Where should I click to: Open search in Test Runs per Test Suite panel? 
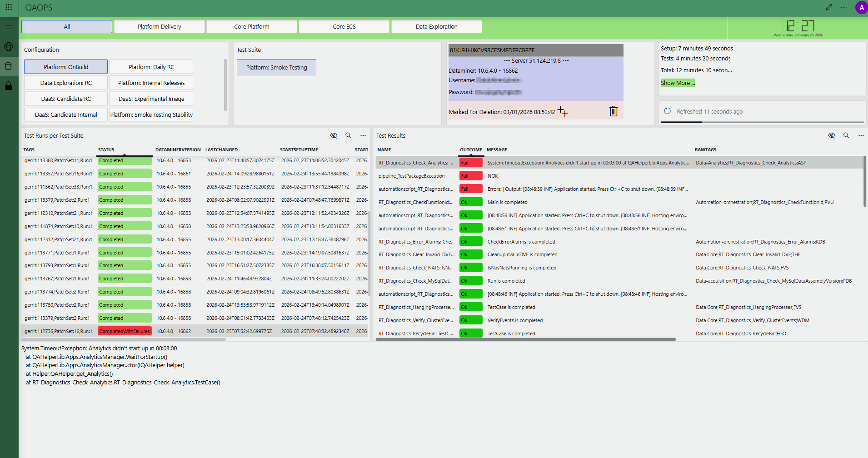[348, 135]
